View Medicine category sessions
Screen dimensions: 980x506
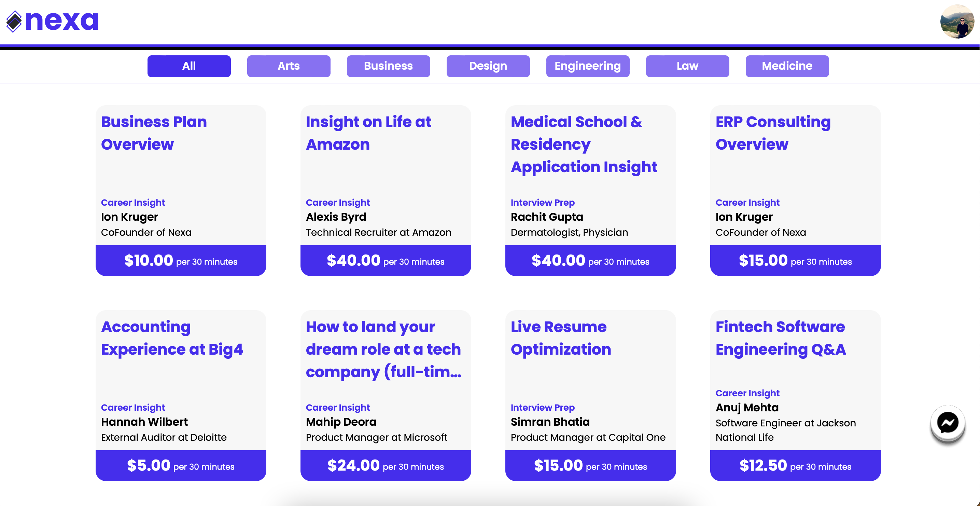tap(787, 66)
